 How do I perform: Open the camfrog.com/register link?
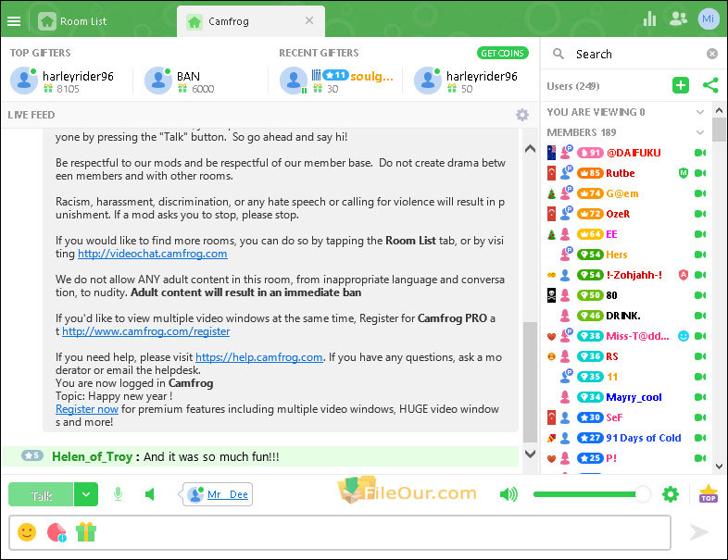click(145, 331)
